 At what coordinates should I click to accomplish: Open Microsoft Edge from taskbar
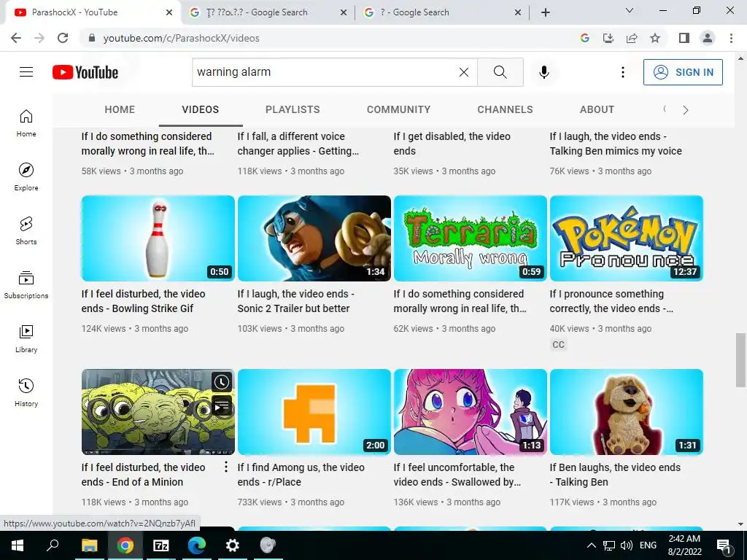[x=196, y=545]
